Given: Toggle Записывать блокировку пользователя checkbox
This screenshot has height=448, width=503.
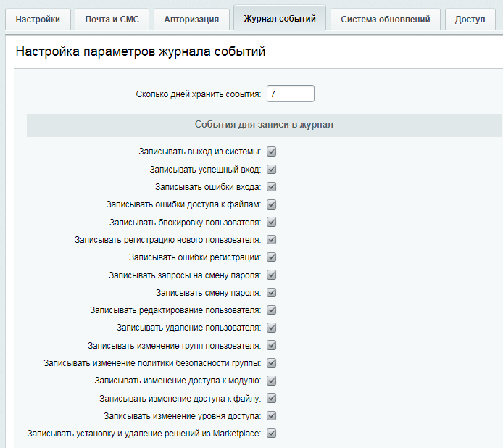Looking at the screenshot, I should coord(272,222).
